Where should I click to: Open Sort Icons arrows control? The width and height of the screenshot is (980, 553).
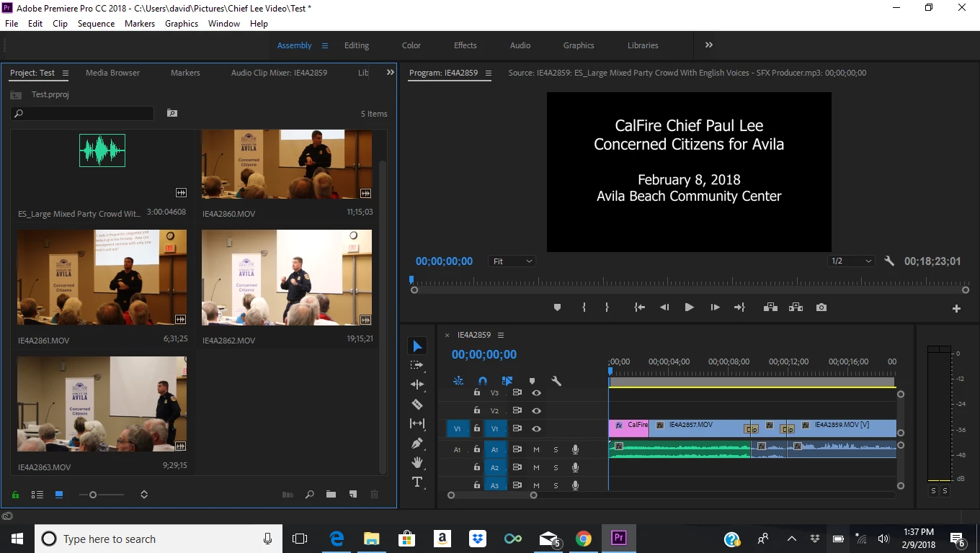[x=144, y=495]
